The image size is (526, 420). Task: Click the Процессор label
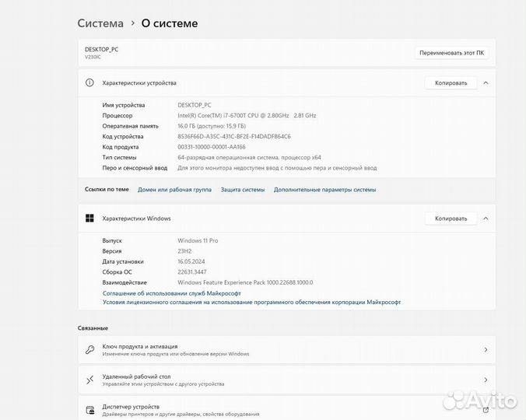[x=117, y=115]
